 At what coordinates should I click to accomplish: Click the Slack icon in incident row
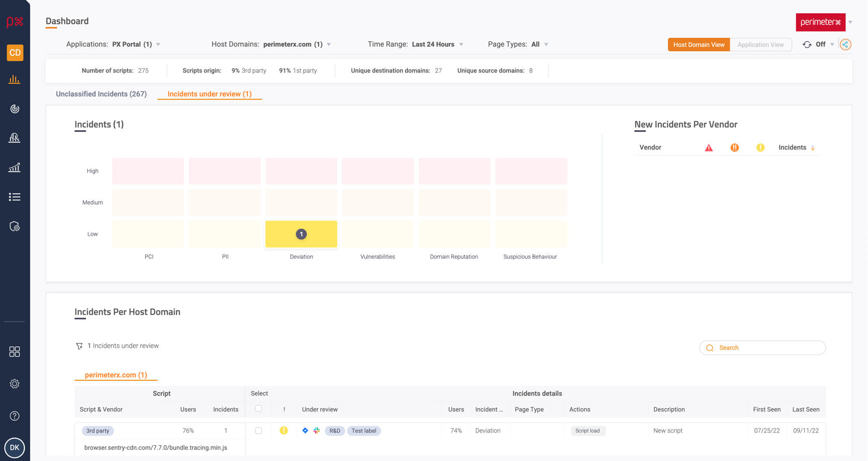point(317,431)
